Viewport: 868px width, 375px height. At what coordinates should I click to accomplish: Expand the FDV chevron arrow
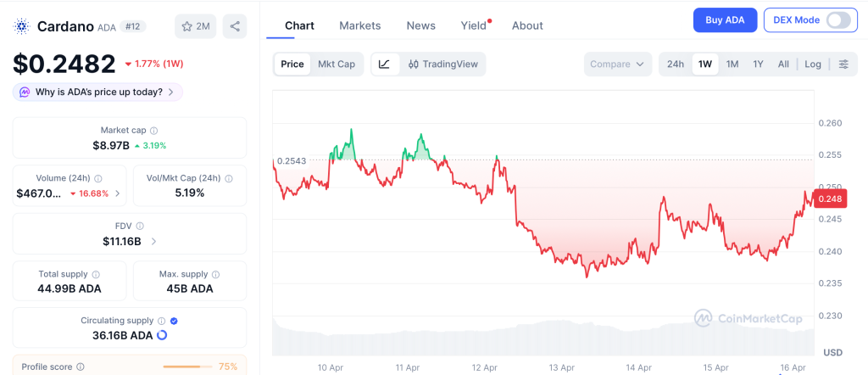tap(153, 242)
